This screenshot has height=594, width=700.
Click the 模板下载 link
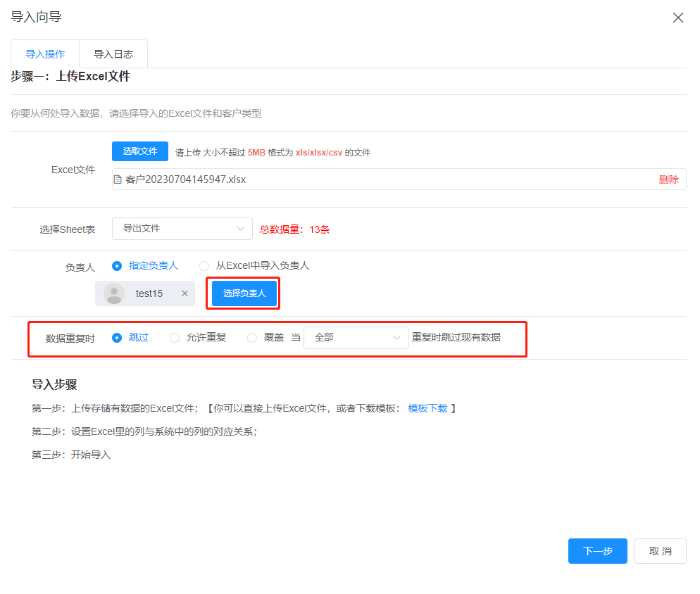click(x=427, y=408)
